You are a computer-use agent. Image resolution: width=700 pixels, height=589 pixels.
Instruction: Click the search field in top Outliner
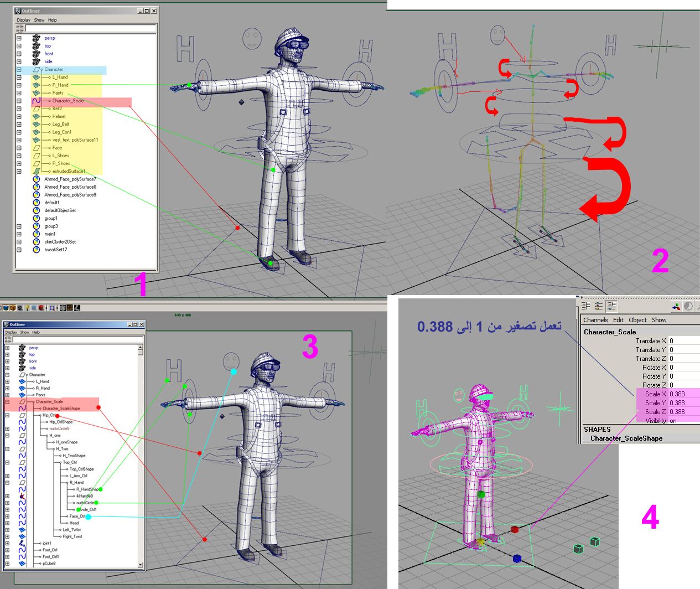[91, 28]
